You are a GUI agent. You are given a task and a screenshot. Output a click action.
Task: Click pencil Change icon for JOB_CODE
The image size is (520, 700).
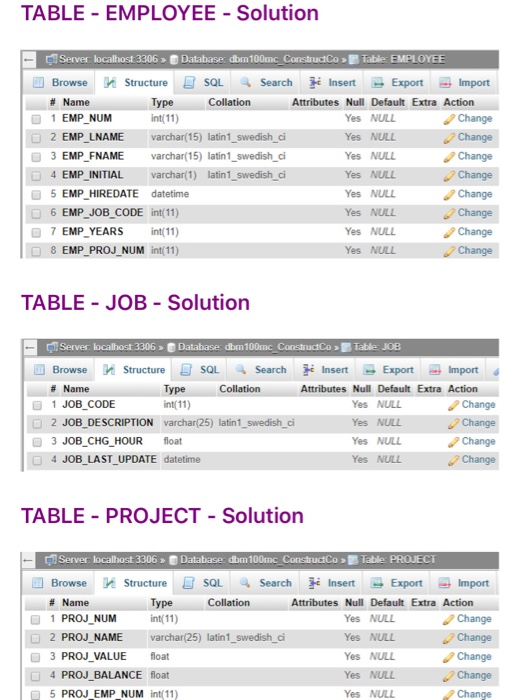(453, 405)
